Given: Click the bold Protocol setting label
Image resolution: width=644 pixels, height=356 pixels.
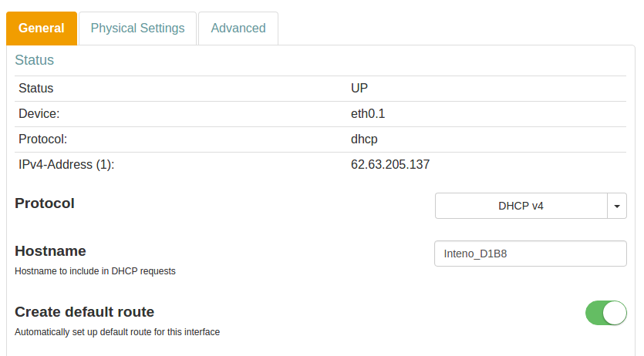Looking at the screenshot, I should click(x=45, y=203).
